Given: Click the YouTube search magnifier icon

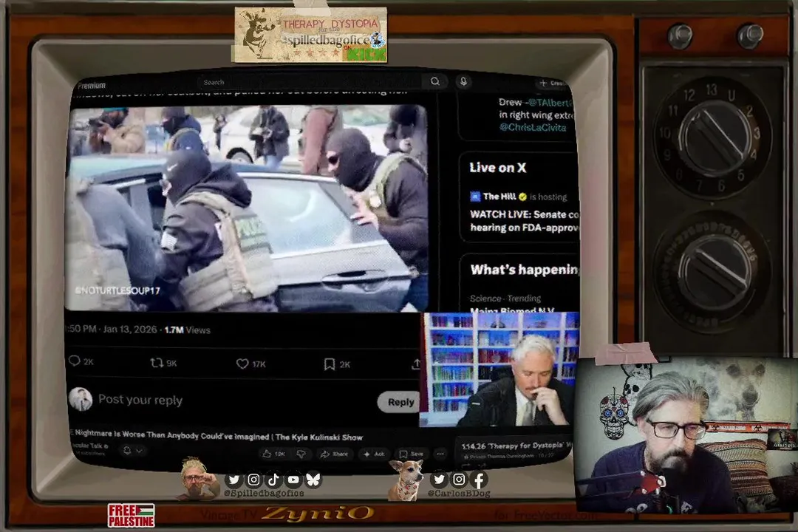Looking at the screenshot, I should [434, 81].
